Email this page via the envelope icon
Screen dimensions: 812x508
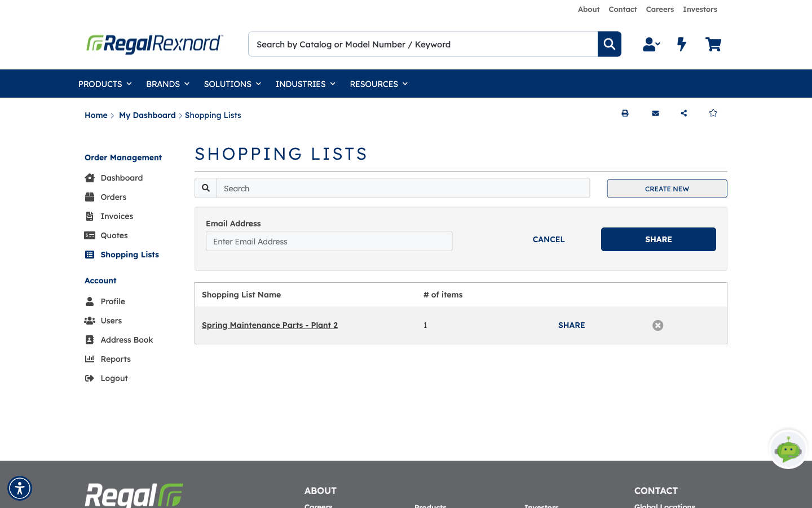pyautogui.click(x=655, y=113)
